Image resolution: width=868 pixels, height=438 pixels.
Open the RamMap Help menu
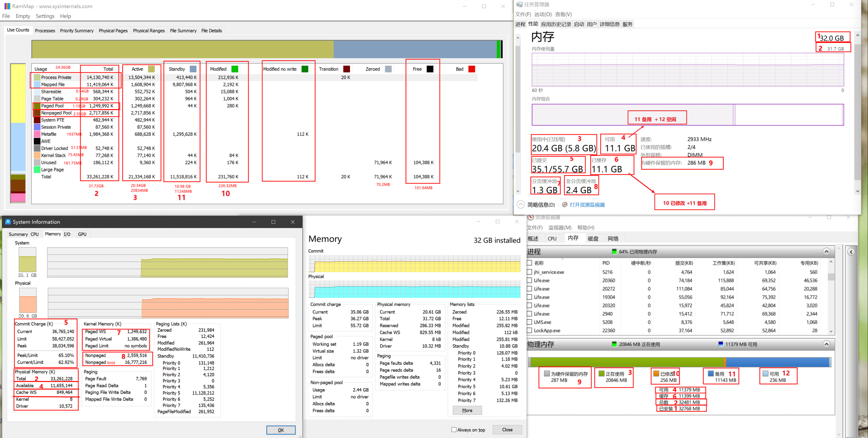tap(65, 16)
